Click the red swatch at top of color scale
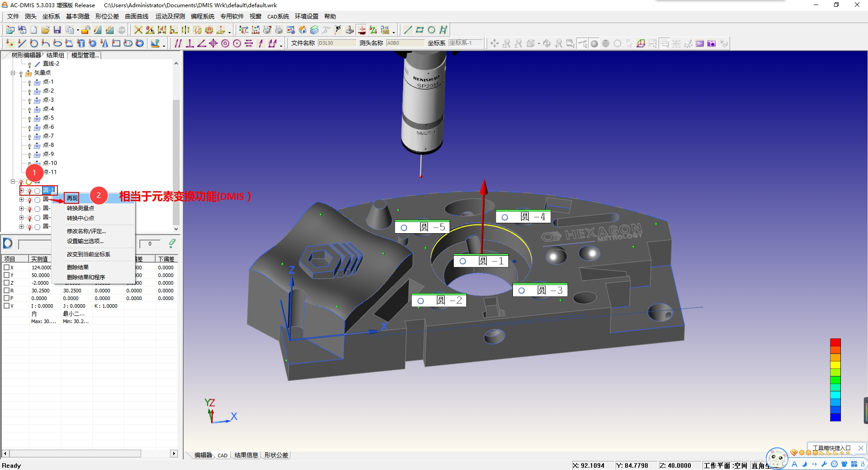The width and height of the screenshot is (868, 470). [x=835, y=342]
